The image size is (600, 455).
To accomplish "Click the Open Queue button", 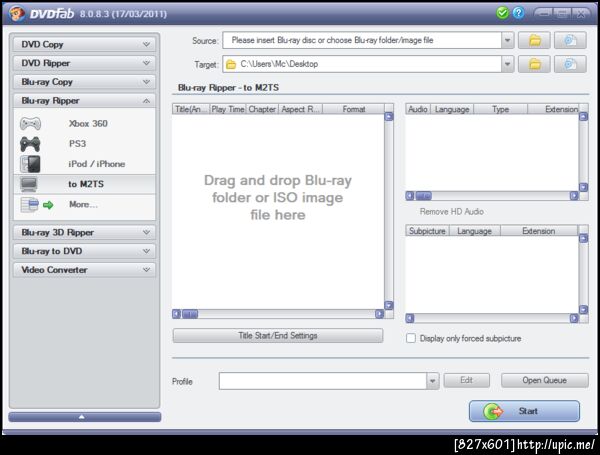I will pyautogui.click(x=545, y=380).
